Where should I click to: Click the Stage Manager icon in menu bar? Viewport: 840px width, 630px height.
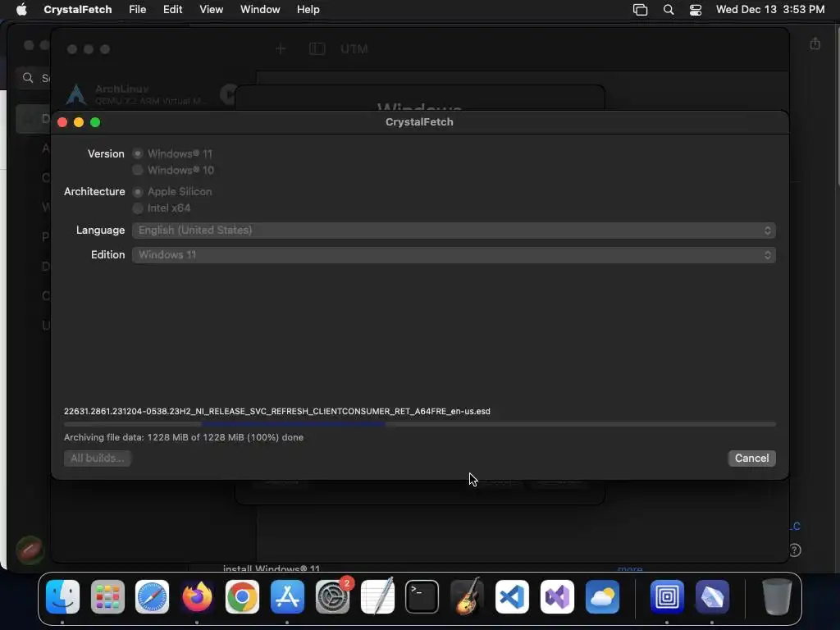pyautogui.click(x=640, y=10)
